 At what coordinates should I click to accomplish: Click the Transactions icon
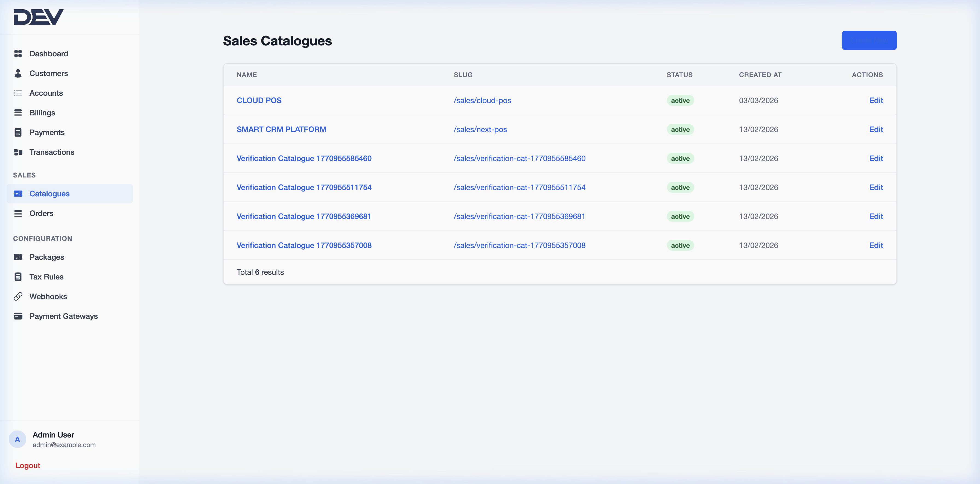(x=18, y=152)
